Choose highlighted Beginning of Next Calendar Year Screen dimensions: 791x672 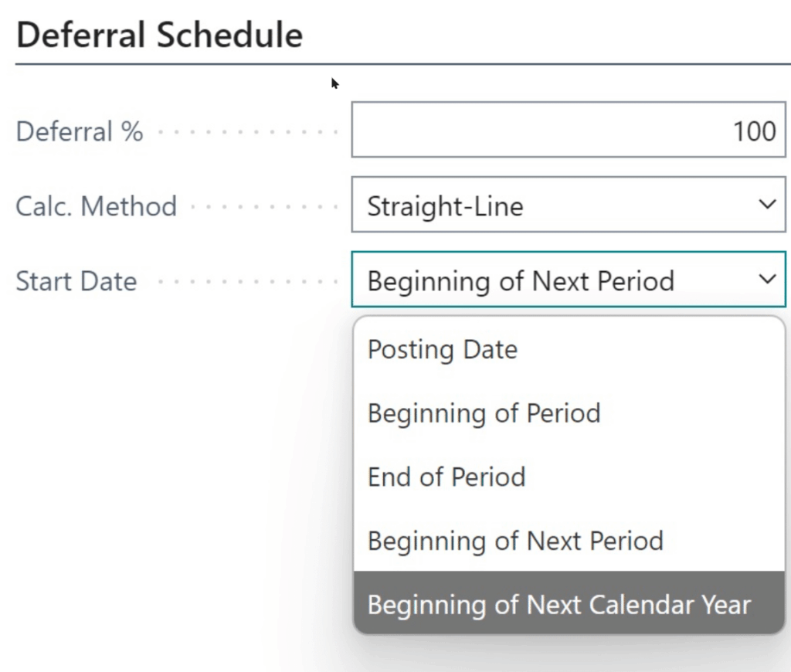[559, 604]
